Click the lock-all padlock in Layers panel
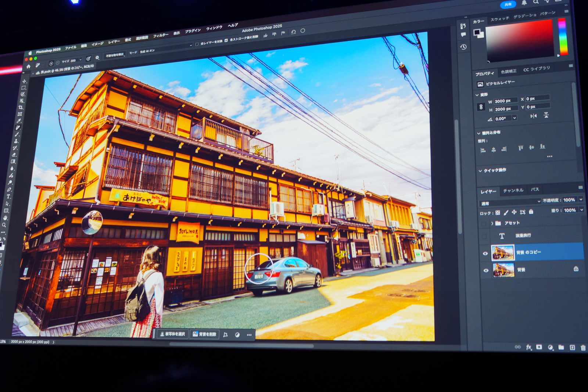Viewport: 588px width, 392px height. point(531,212)
